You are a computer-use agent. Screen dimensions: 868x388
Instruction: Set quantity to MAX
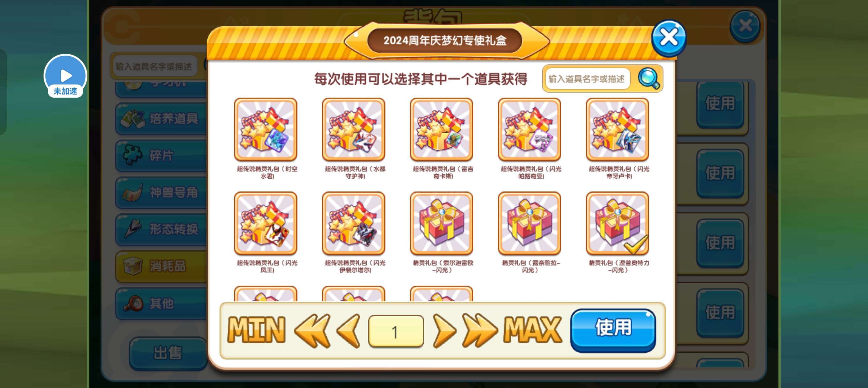click(532, 330)
